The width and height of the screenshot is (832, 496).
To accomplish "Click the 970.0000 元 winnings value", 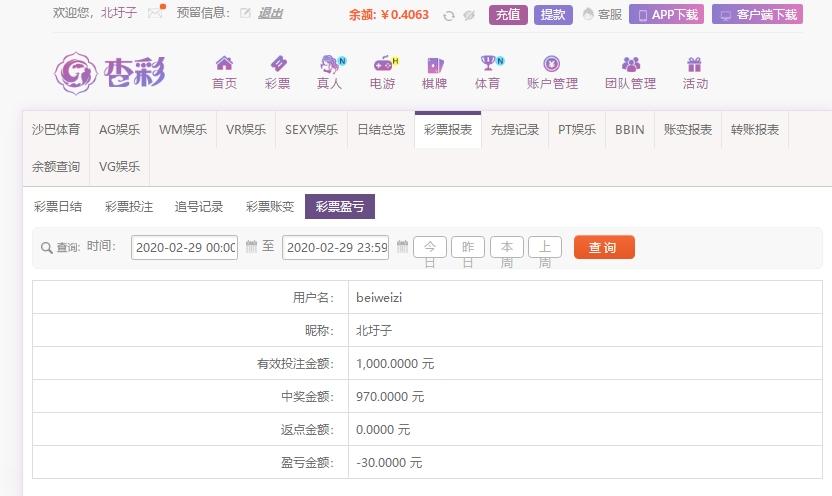I will point(390,396).
